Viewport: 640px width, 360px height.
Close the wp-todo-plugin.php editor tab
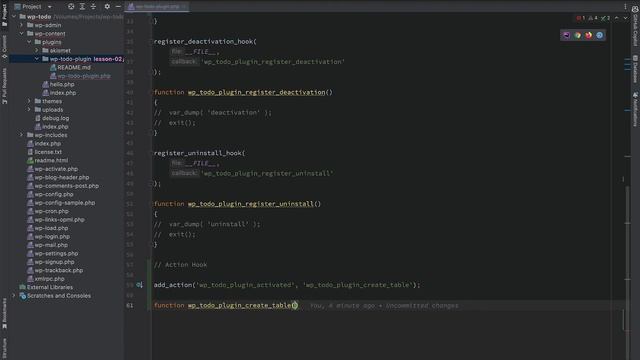pos(184,7)
